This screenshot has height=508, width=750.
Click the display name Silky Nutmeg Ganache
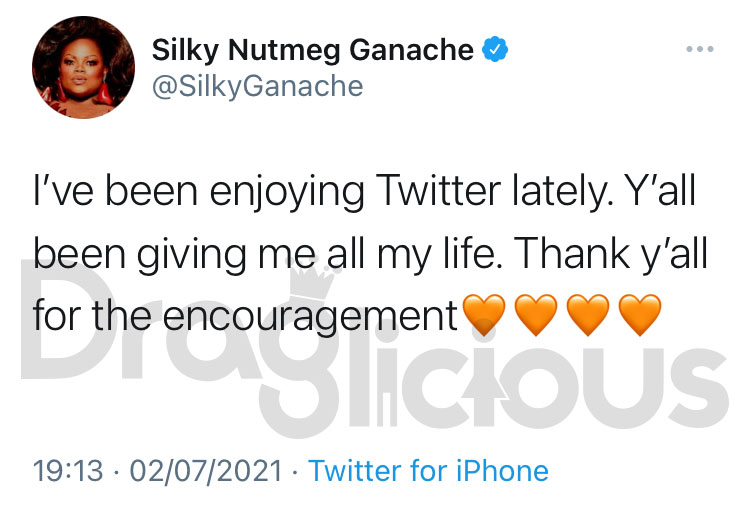(313, 50)
